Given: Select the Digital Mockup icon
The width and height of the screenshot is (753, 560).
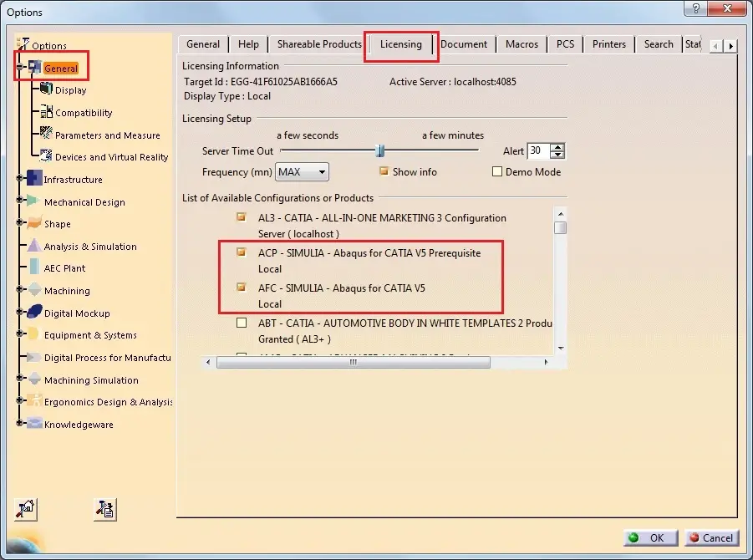Looking at the screenshot, I should click(x=34, y=312).
